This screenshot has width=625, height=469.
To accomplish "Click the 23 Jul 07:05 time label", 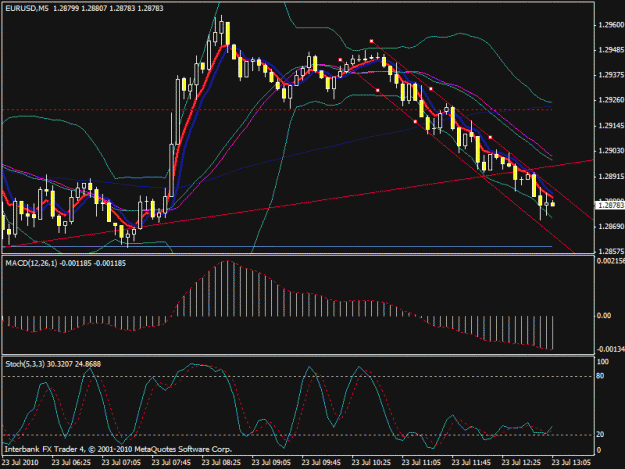I will coord(121,462).
